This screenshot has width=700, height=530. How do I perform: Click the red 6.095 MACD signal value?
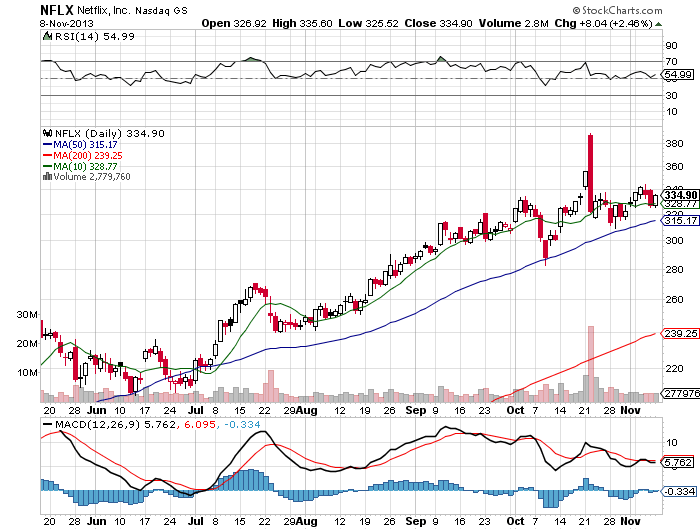(200, 425)
